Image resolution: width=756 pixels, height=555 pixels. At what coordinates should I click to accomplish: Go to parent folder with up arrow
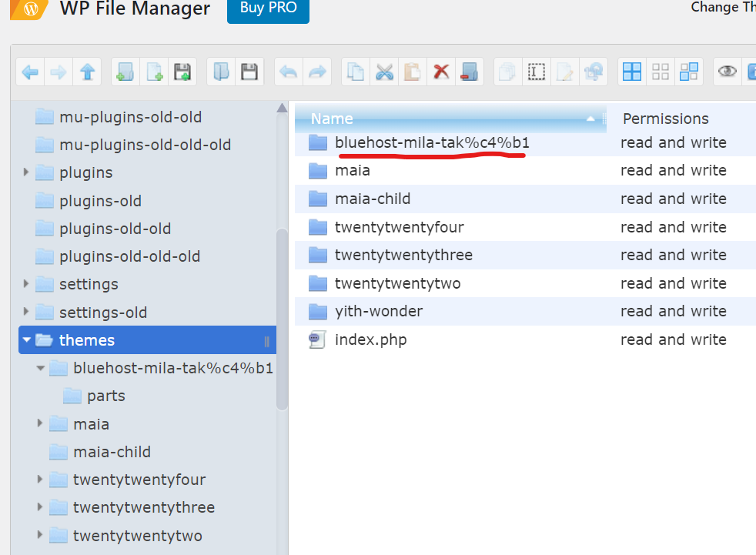pyautogui.click(x=87, y=72)
